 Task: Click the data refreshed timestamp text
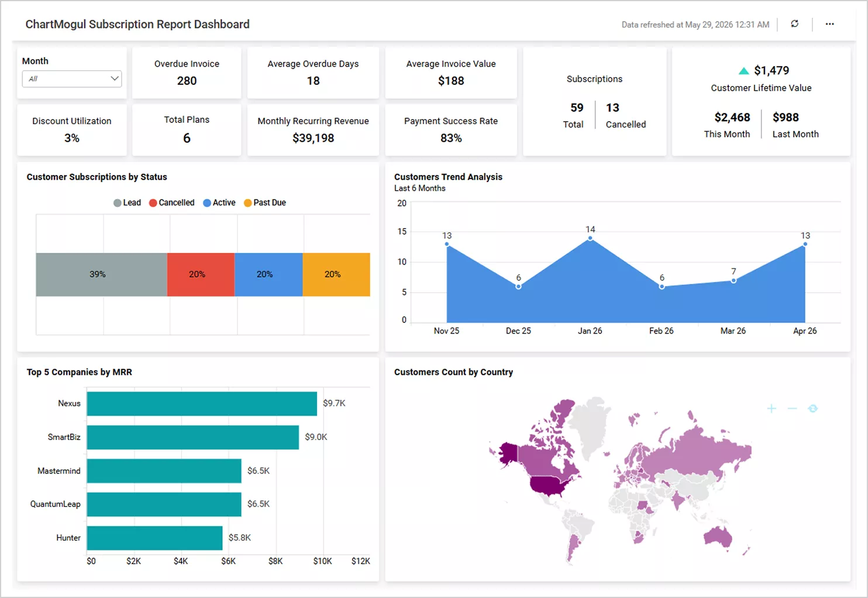[x=695, y=25]
